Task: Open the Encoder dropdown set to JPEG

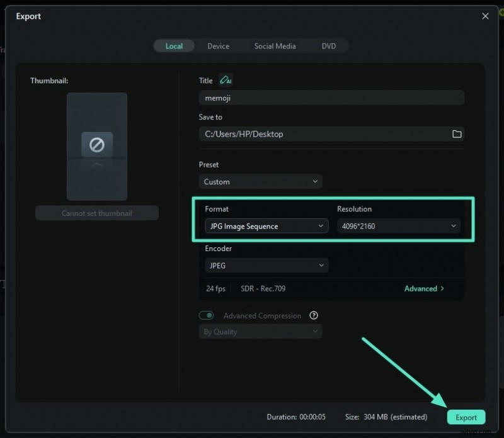Action: [266, 266]
